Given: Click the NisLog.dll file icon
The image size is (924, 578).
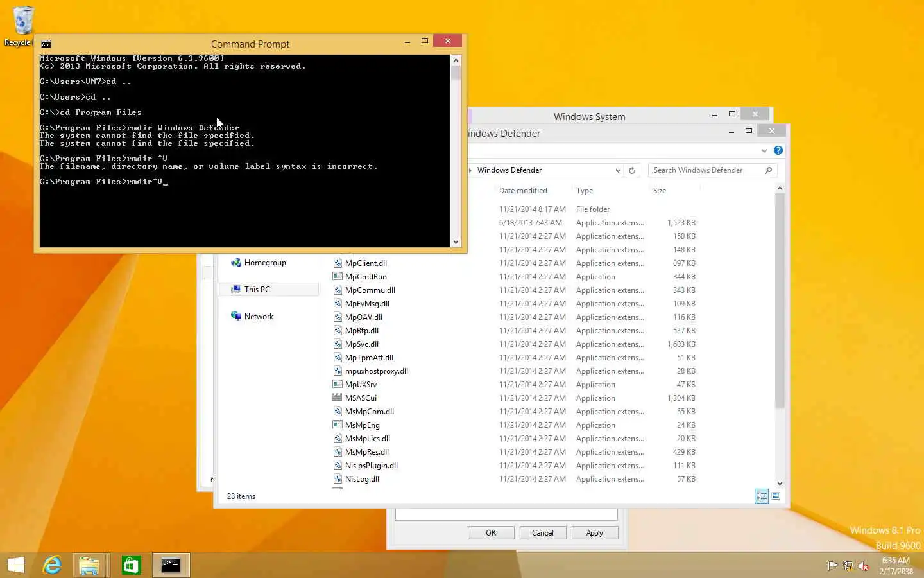Looking at the screenshot, I should 338,479.
